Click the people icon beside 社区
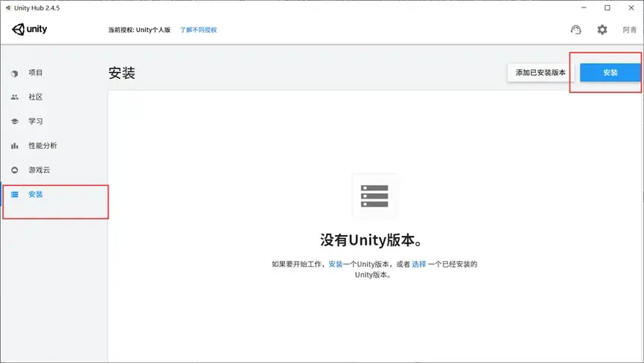This screenshot has width=644, height=363. coord(15,97)
